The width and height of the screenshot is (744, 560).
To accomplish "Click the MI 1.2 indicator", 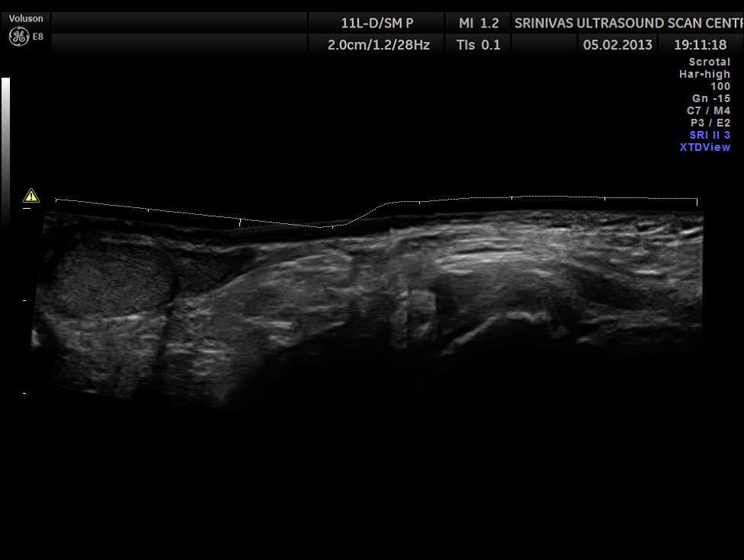I will (x=478, y=23).
